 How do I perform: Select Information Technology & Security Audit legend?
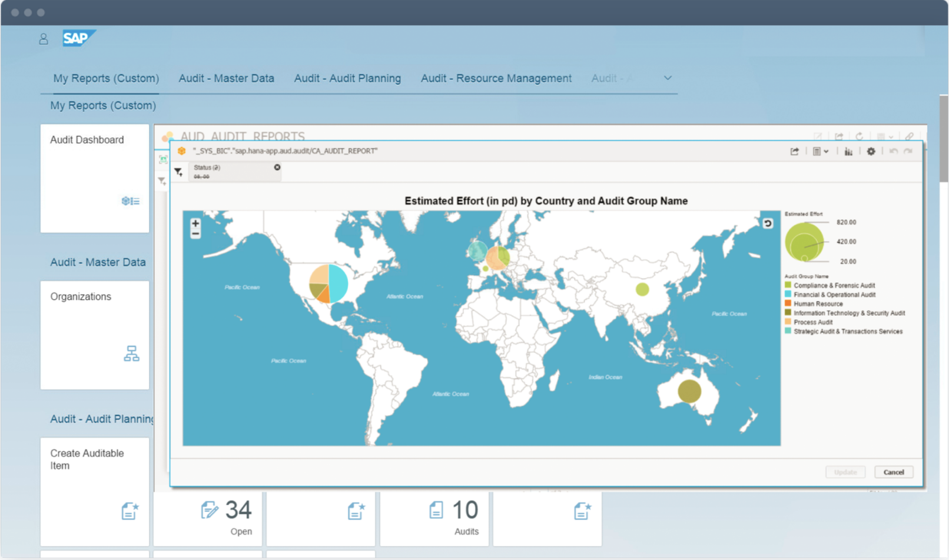845,313
